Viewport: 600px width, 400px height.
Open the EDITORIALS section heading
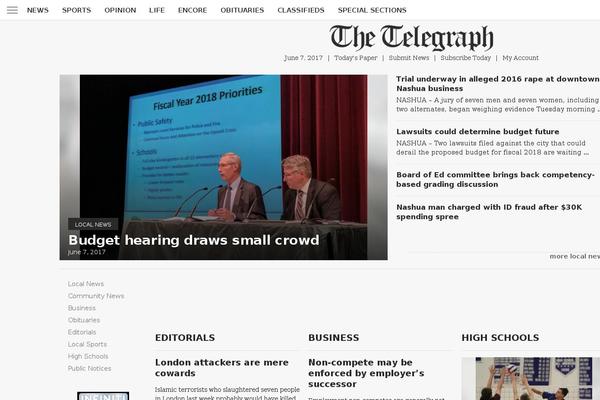tap(185, 338)
